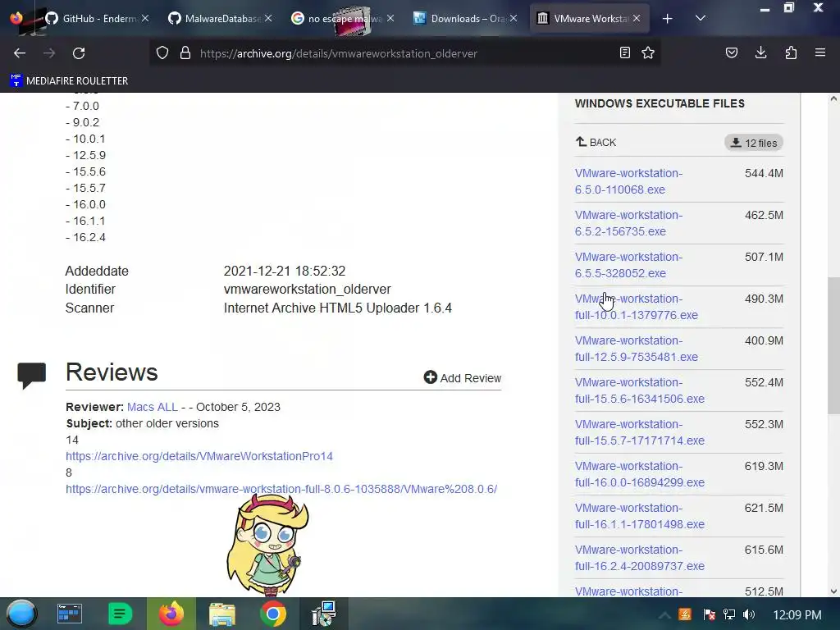Open the orange tray application icon

[x=685, y=614]
